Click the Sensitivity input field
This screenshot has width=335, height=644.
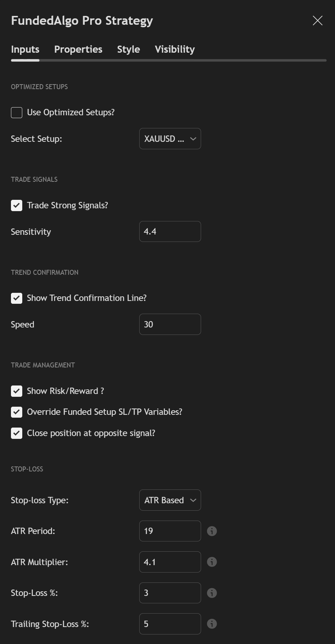tap(170, 232)
